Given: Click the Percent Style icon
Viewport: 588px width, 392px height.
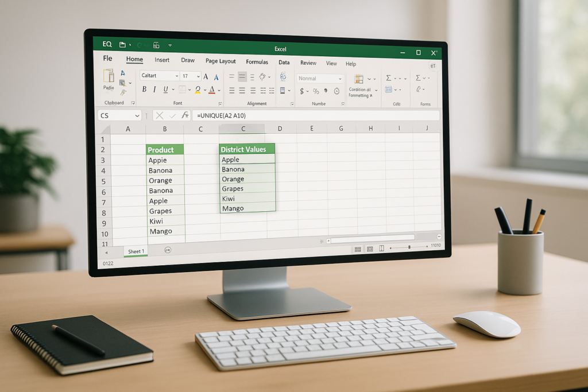Looking at the screenshot, I should click(316, 91).
